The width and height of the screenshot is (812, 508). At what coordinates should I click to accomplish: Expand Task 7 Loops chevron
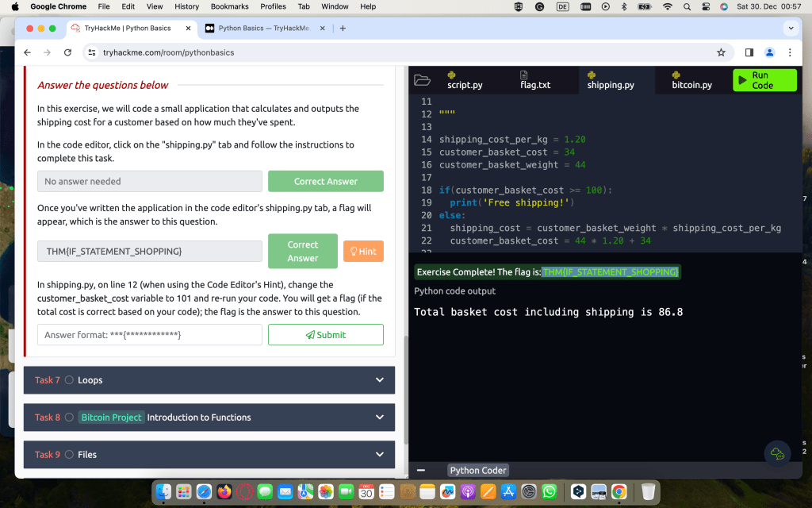tap(380, 380)
